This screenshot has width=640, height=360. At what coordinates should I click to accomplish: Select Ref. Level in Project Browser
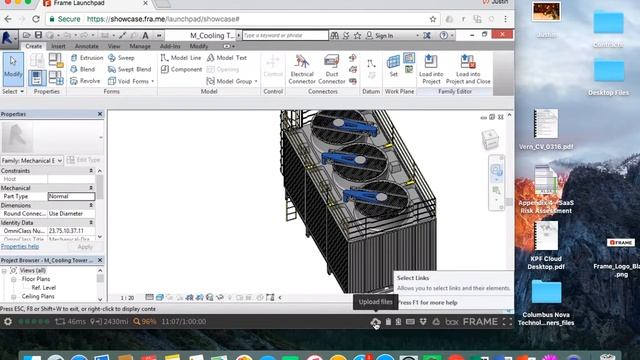click(44, 288)
